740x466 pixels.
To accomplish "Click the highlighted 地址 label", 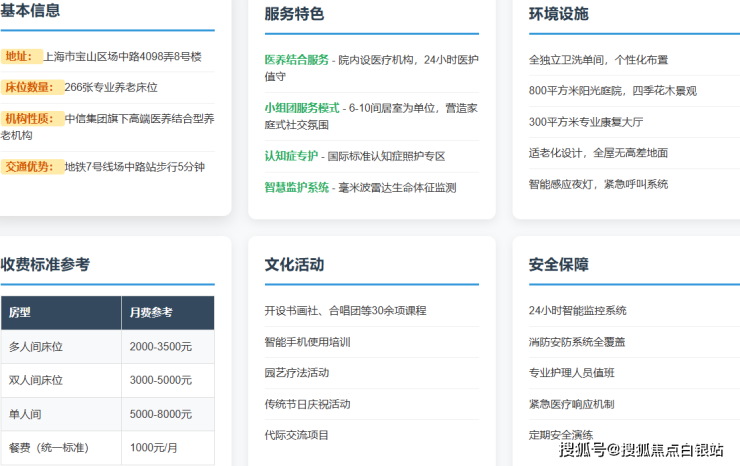I will [x=18, y=57].
